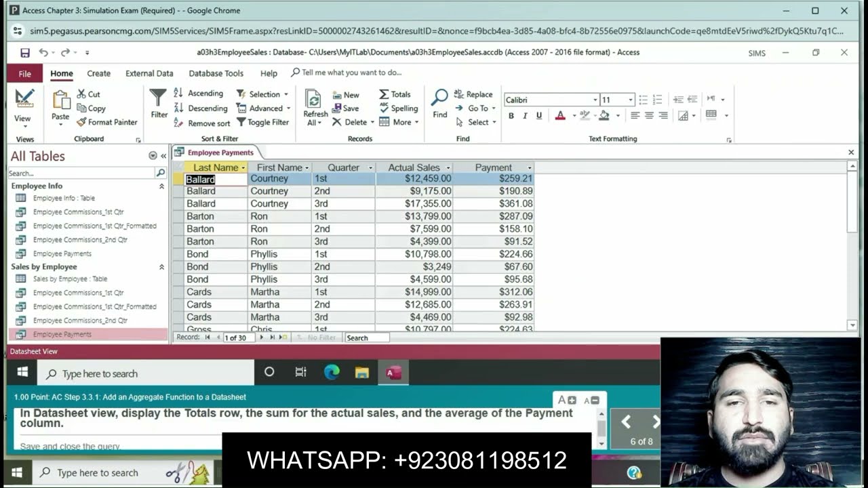Open Sales by Employee : Table item
This screenshot has width=868, height=488.
click(x=70, y=279)
